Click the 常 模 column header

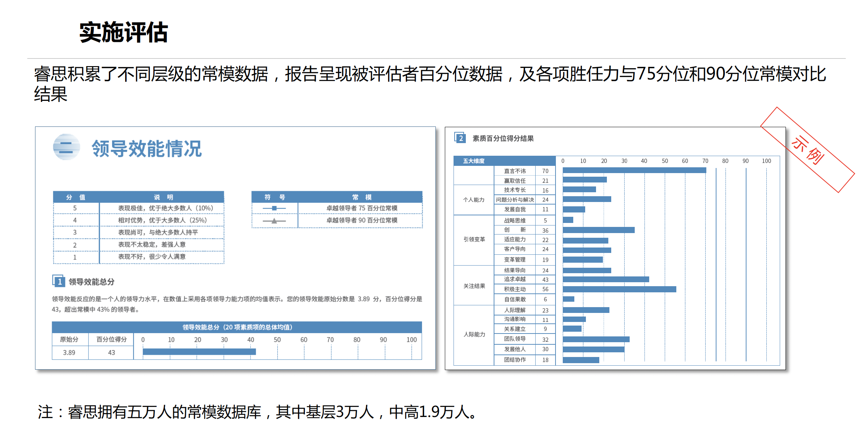coord(362,197)
